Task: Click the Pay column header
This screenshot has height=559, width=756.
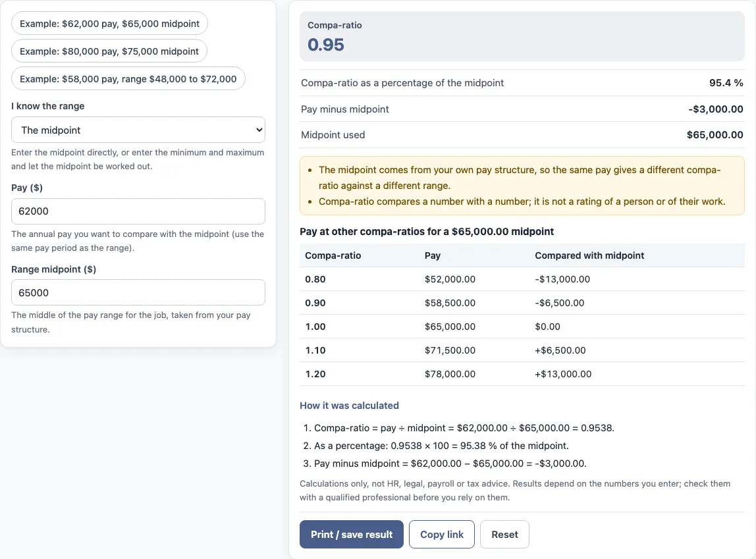Action: (x=433, y=255)
